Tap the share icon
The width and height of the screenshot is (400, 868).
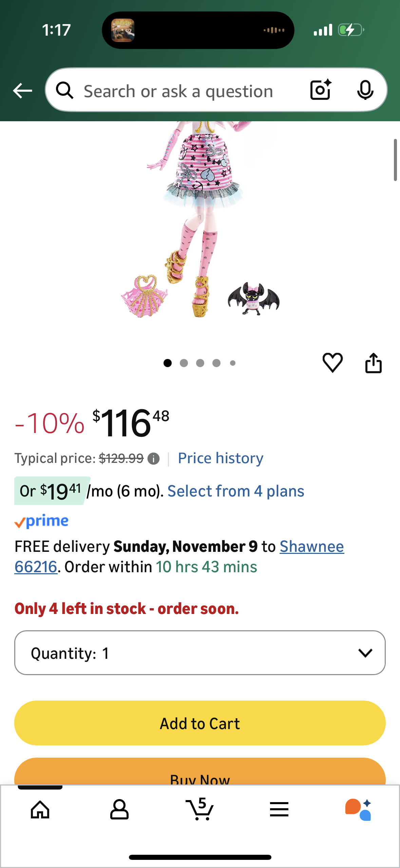click(x=373, y=363)
